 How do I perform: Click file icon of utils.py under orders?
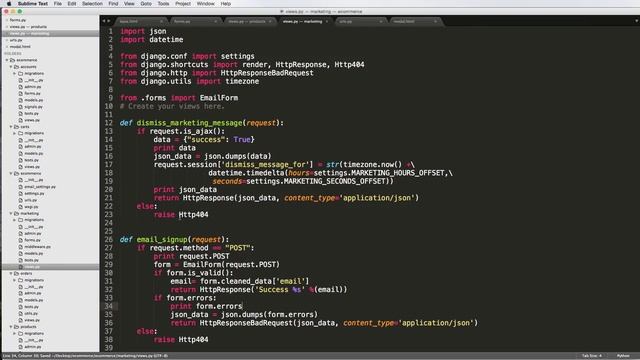[20, 313]
